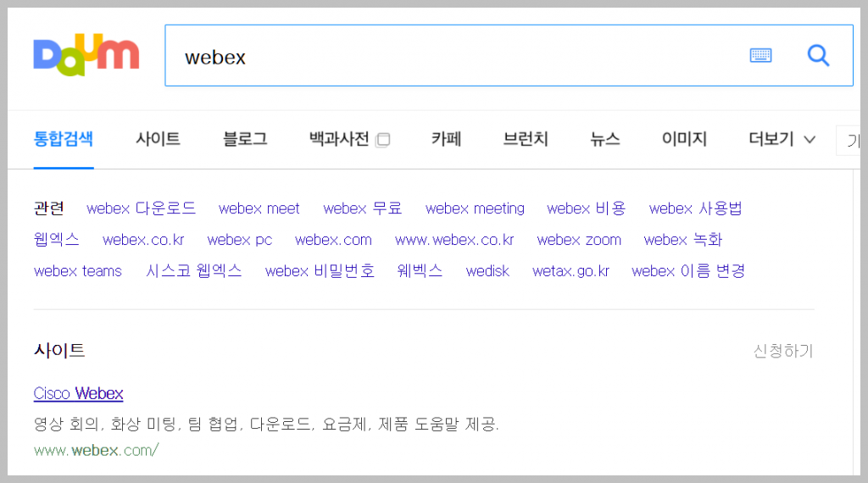Image resolution: width=868 pixels, height=483 pixels.
Task: Click related search webex meet
Action: coord(259,208)
